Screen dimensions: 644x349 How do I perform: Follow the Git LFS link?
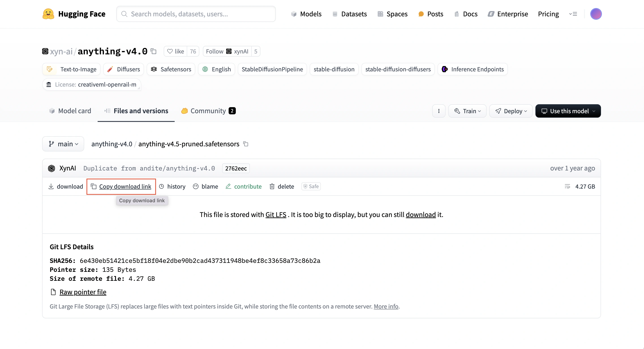point(276,215)
